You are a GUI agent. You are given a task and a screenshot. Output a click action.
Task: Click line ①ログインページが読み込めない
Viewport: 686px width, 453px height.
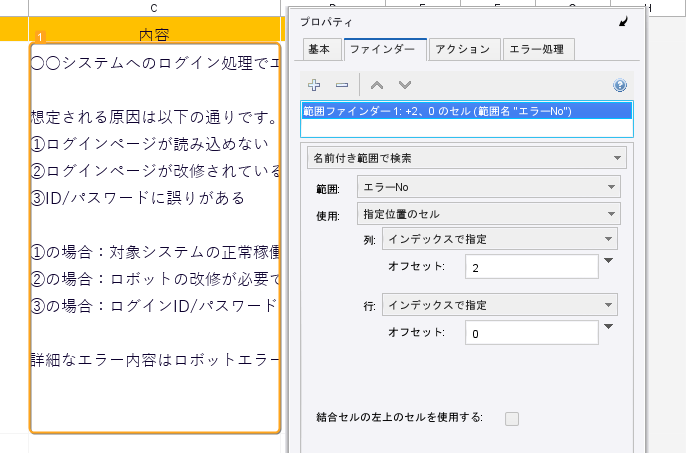click(x=150, y=144)
